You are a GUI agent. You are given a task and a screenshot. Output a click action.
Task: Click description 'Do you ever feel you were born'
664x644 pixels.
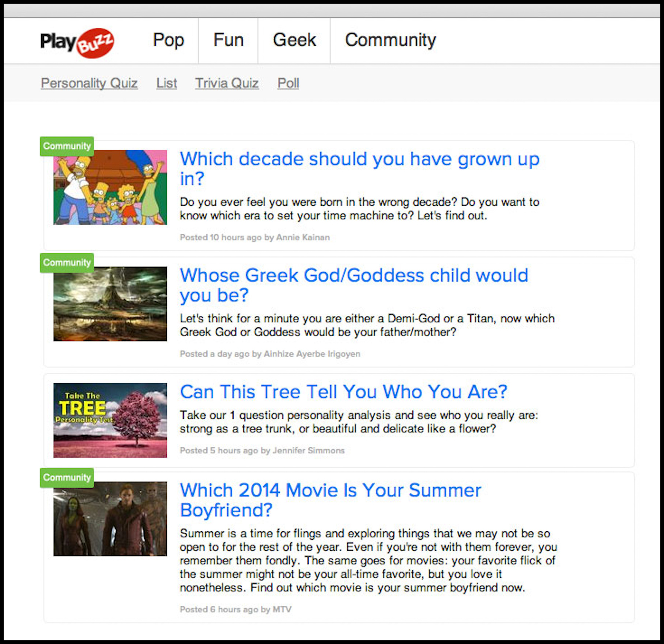pyautogui.click(x=360, y=209)
